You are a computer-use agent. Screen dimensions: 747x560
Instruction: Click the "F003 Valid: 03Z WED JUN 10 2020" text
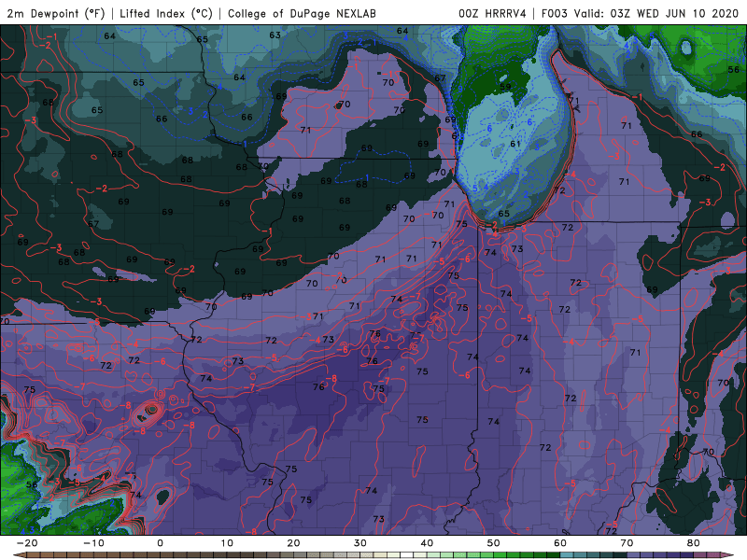pos(640,14)
